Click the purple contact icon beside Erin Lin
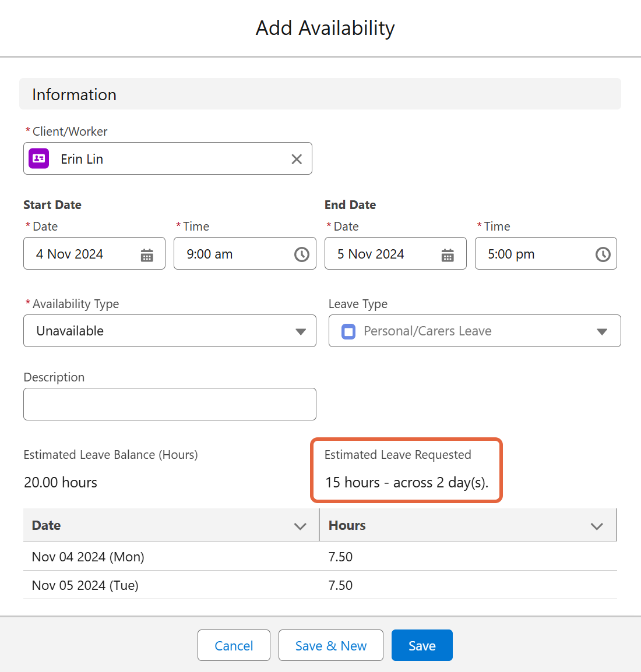 point(39,158)
